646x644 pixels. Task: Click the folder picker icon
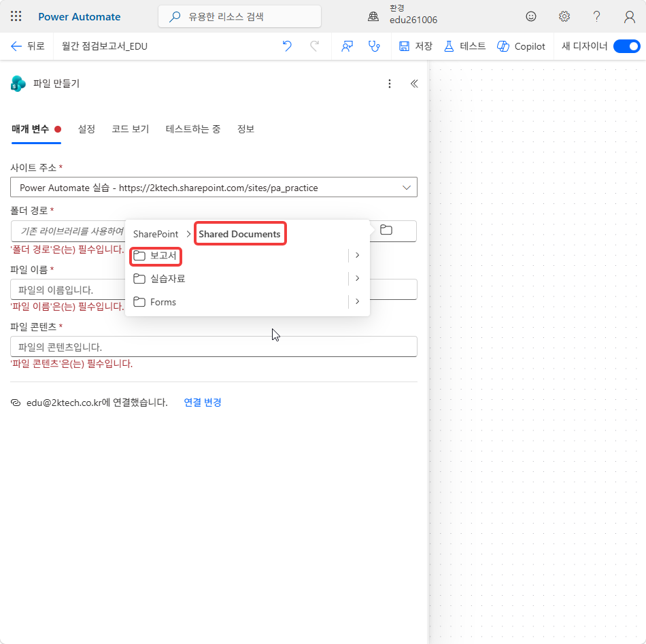386,230
